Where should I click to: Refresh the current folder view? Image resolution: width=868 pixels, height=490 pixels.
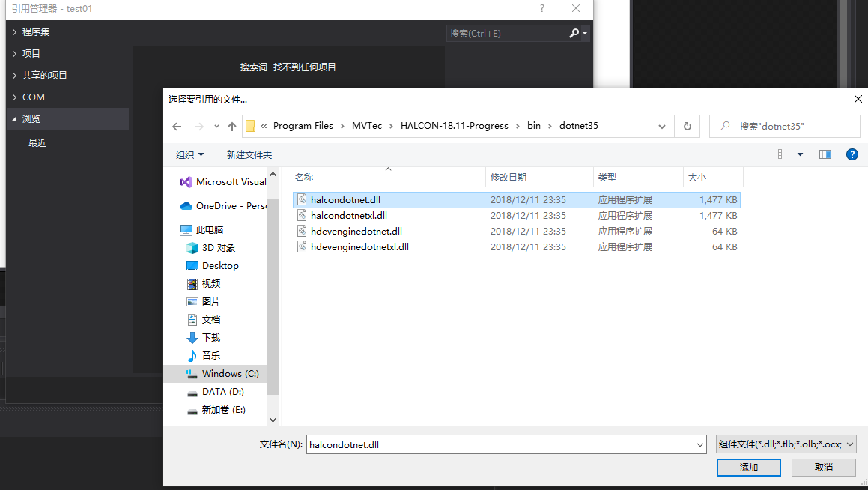pos(687,126)
